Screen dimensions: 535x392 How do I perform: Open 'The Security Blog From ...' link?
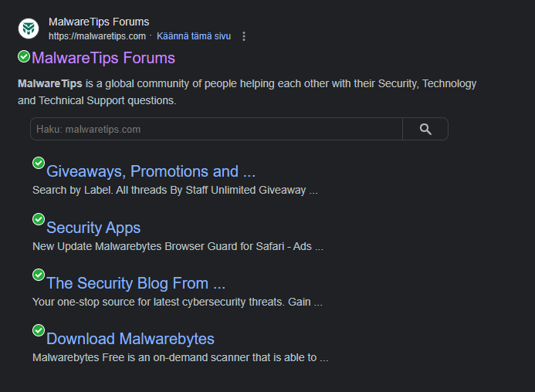pos(136,283)
